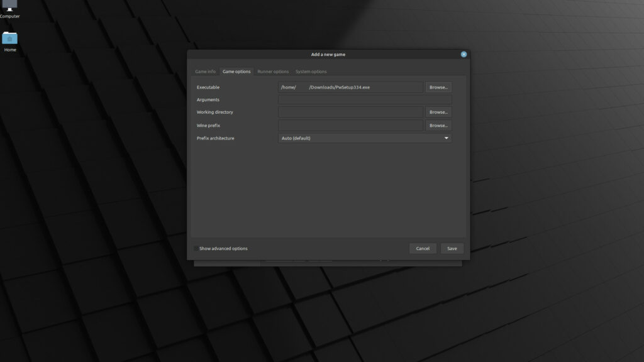Cancel adding the new game
Screen dimensions: 644x362
point(423,248)
